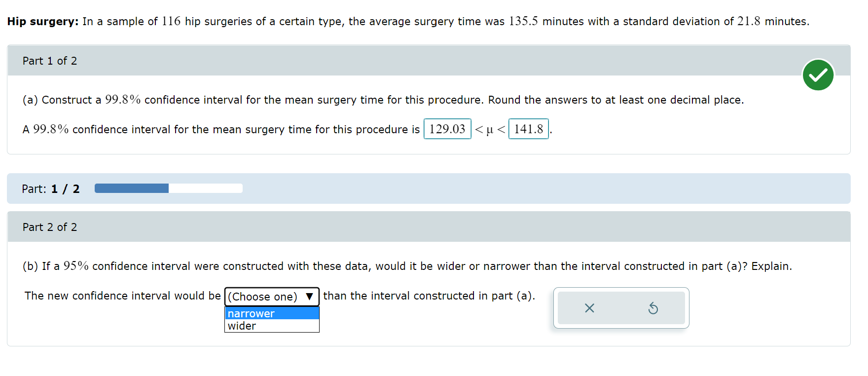Click the filled blue portion of the progress bar

click(131, 188)
